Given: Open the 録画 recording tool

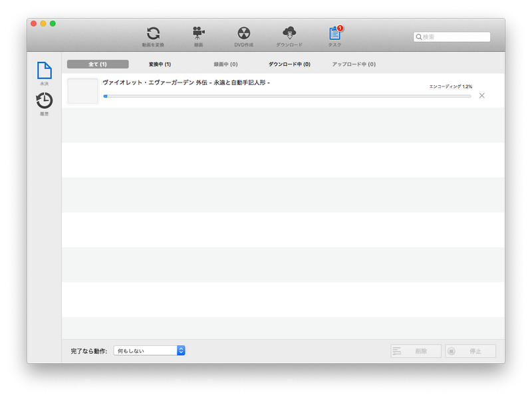Looking at the screenshot, I should (x=198, y=37).
